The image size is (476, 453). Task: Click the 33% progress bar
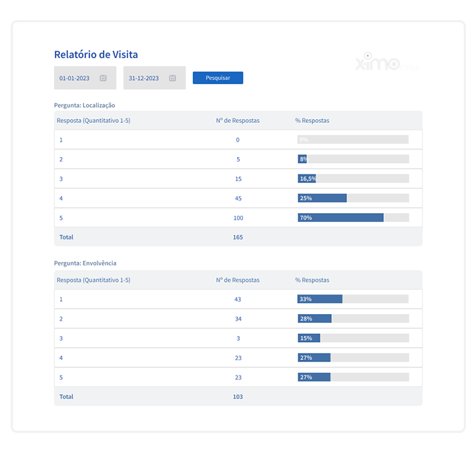pyautogui.click(x=352, y=299)
